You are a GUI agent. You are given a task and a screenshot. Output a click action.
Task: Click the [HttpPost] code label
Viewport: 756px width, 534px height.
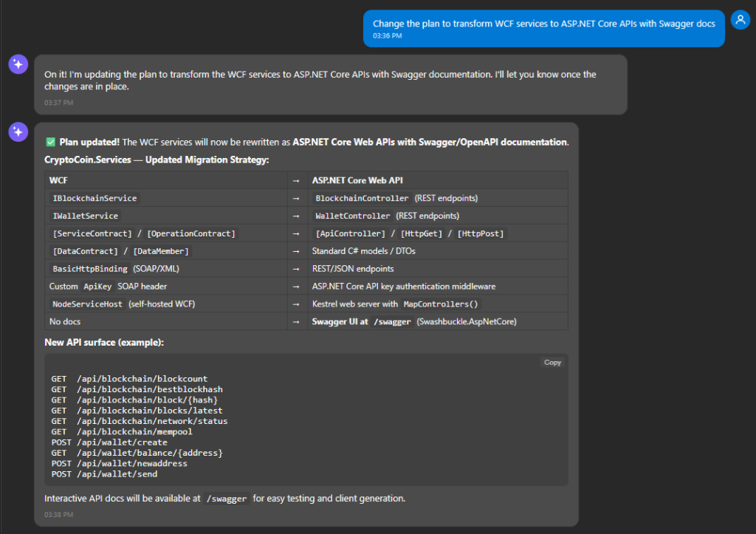pyautogui.click(x=481, y=233)
